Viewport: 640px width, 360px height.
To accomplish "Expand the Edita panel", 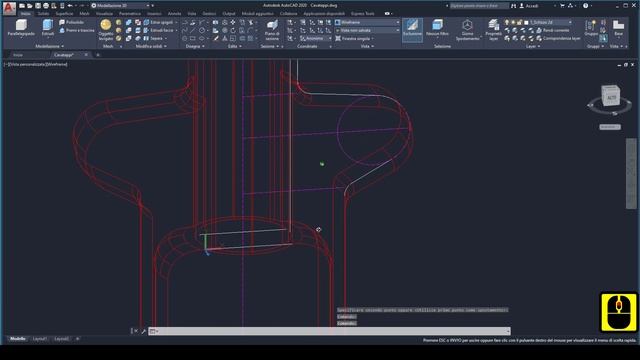I will pyautogui.click(x=235, y=46).
